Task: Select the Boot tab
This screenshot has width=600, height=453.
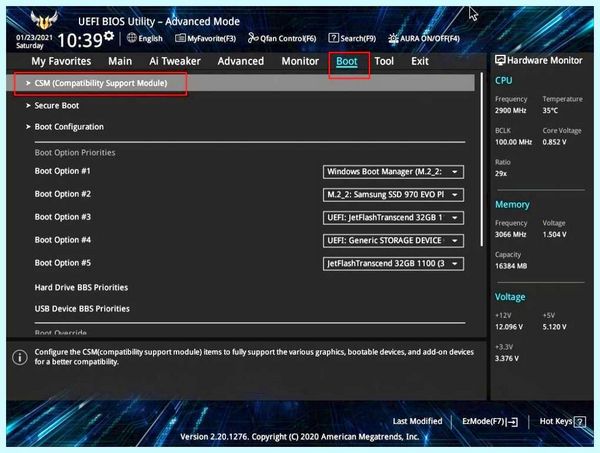Action: pos(347,62)
